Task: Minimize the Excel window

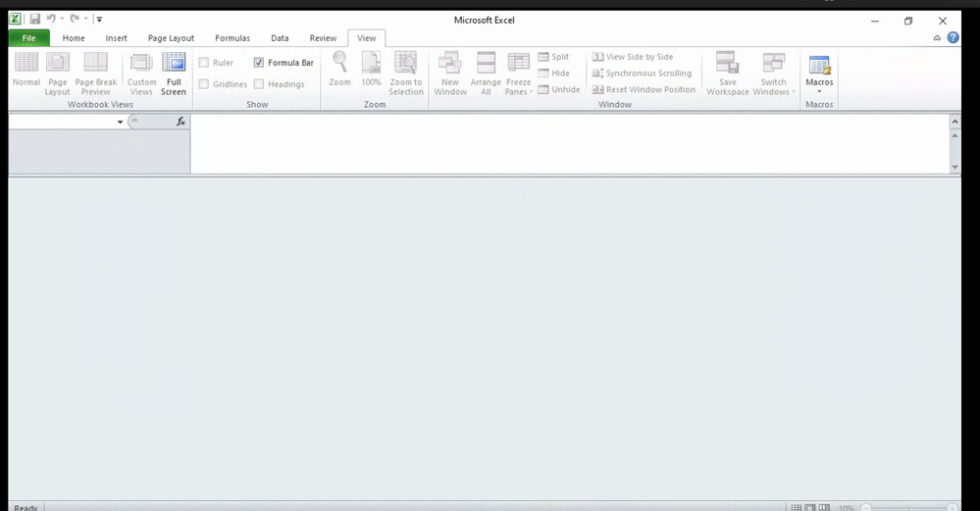Action: [x=875, y=21]
